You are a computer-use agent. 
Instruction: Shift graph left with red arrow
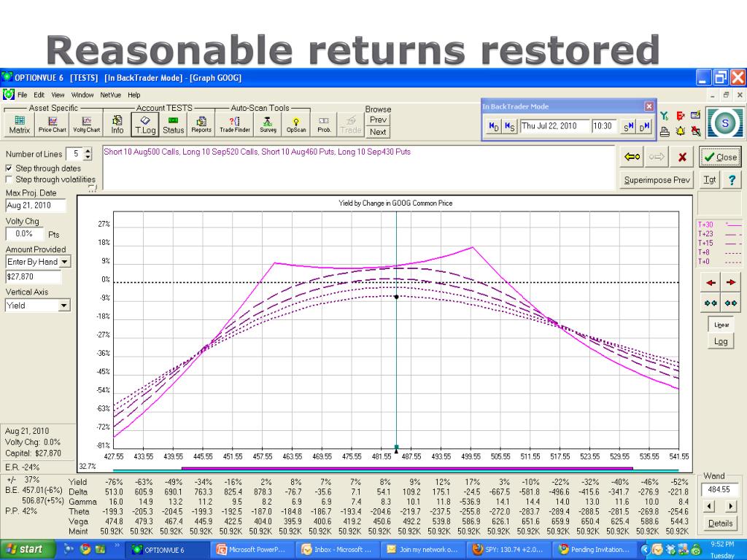coord(711,282)
